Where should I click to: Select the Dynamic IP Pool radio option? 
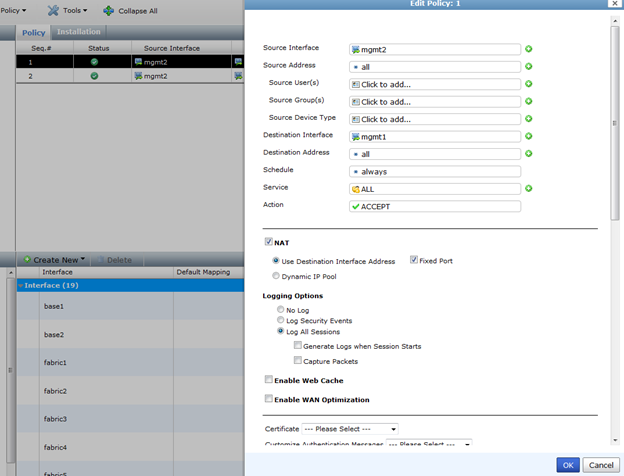(277, 275)
